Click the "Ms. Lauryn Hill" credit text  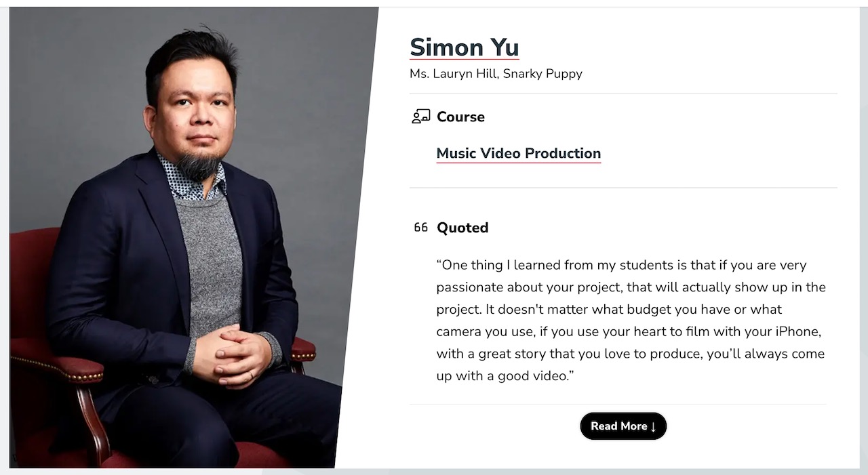pos(452,74)
